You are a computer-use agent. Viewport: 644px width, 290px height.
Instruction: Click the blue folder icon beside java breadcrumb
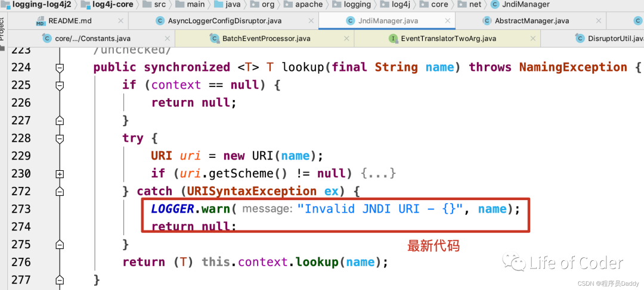pyautogui.click(x=218, y=5)
